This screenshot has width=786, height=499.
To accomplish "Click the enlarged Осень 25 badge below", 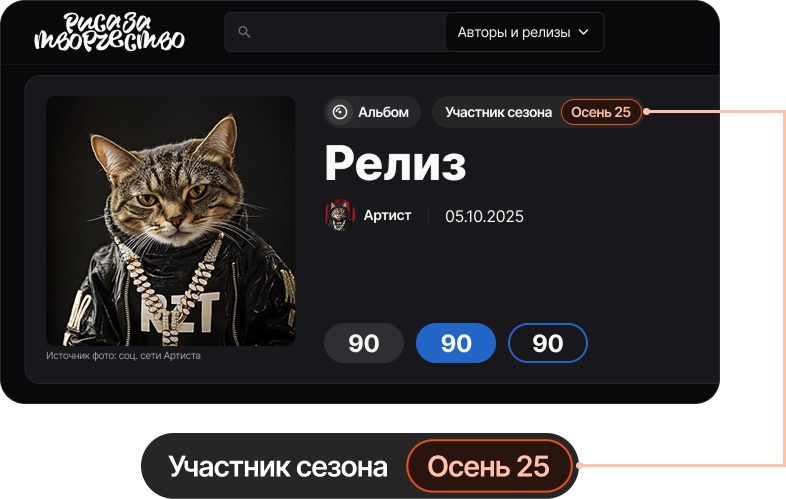I will click(489, 466).
